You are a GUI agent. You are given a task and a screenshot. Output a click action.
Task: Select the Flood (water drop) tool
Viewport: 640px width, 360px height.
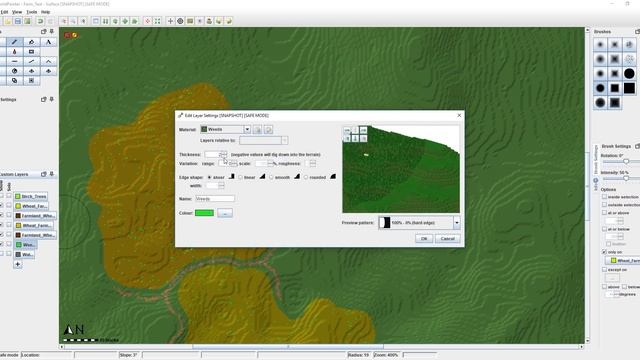pos(14,52)
